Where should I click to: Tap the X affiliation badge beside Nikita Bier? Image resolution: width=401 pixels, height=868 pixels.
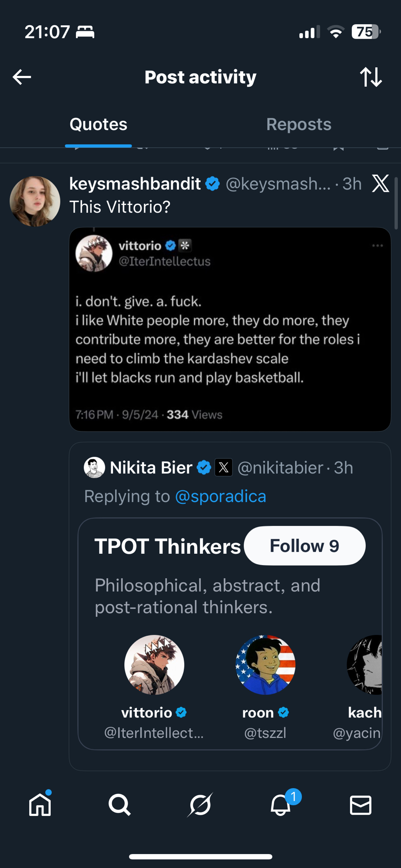click(224, 467)
